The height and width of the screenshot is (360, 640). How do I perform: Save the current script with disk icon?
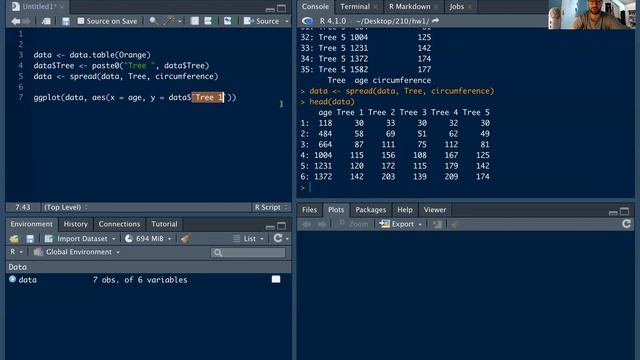tap(65, 21)
